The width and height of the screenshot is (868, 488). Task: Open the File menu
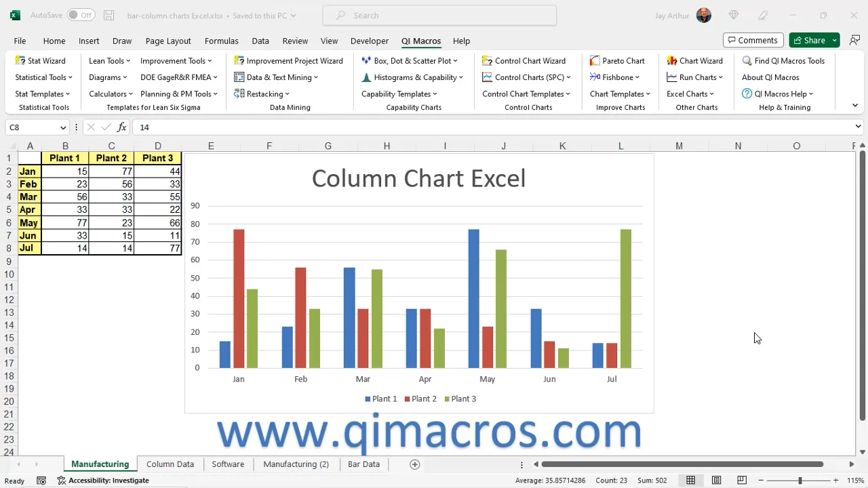[20, 41]
